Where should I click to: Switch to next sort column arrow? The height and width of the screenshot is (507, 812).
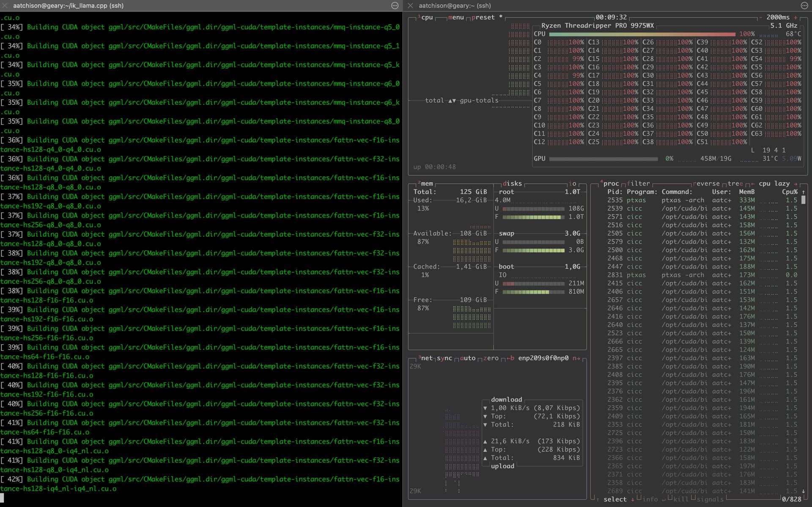(796, 184)
